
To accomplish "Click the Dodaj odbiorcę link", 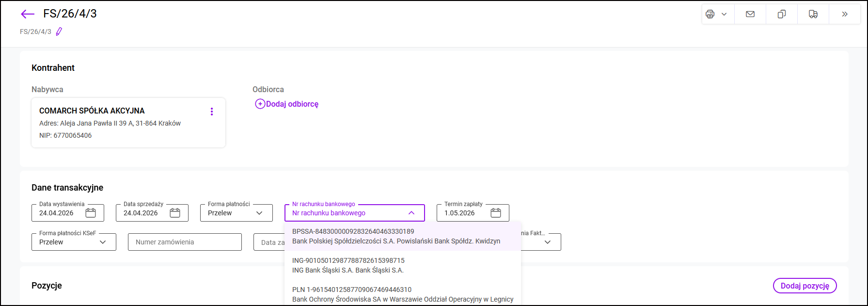I will click(287, 104).
